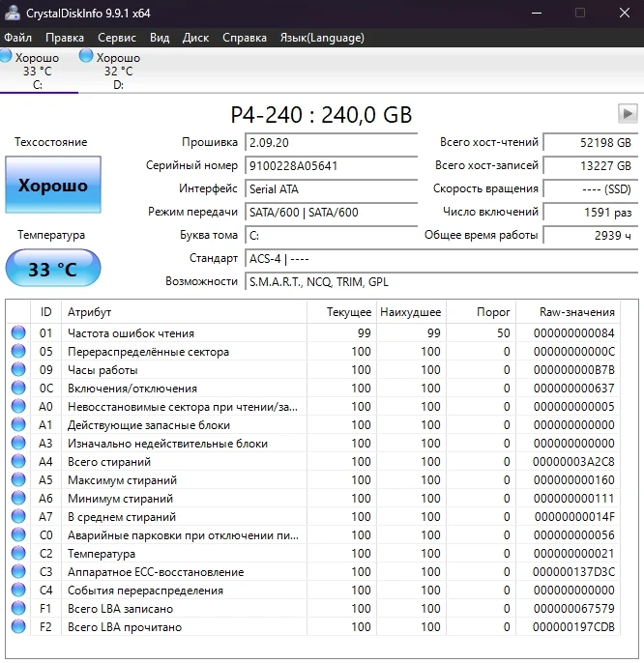Click the Raw-значения column header
Screen dimensions: 644x663
pyautogui.click(x=569, y=312)
